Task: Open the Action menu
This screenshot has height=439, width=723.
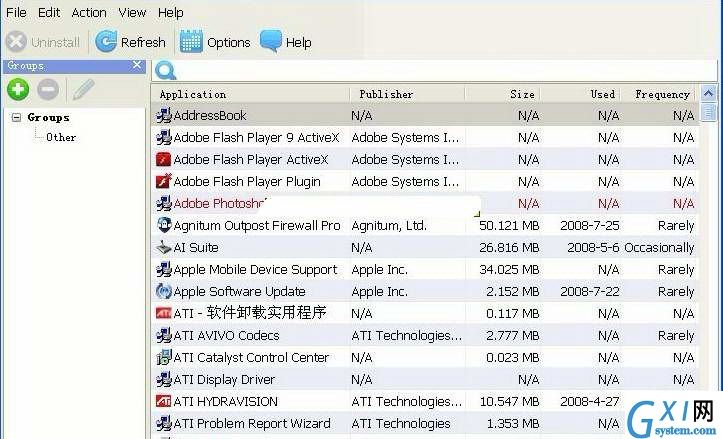Action: (x=89, y=12)
